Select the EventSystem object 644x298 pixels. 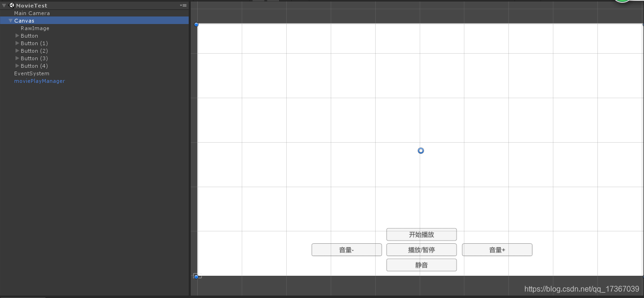[x=32, y=73]
